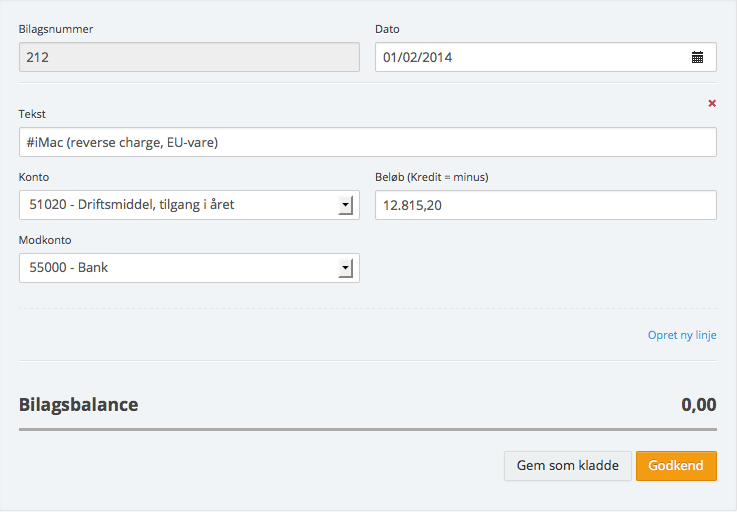The height and width of the screenshot is (512, 737).
Task: Select the Beløb amount field 12.815,20
Action: (545, 205)
